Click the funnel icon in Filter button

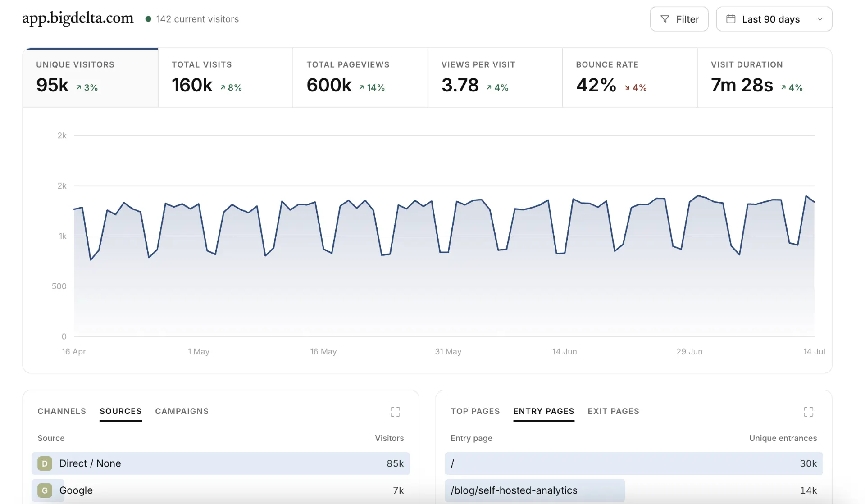click(665, 19)
